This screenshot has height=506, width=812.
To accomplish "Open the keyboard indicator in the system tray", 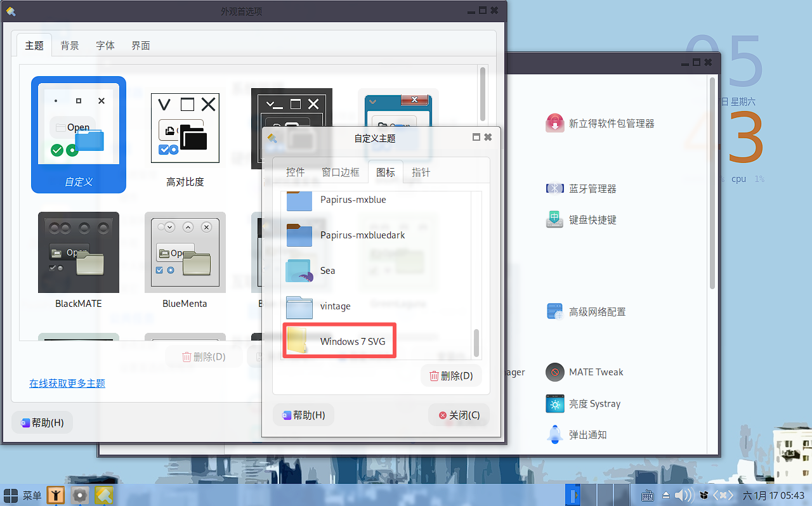I will [648, 495].
